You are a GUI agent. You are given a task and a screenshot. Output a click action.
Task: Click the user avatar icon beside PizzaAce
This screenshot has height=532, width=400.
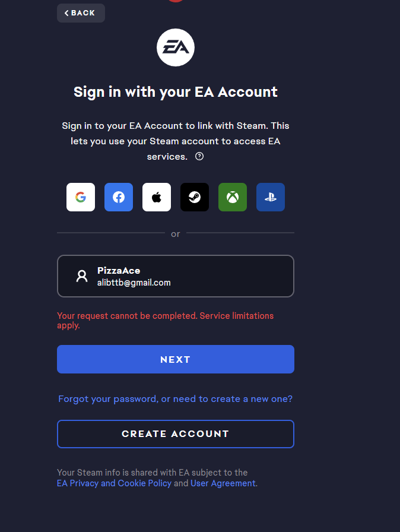82,276
